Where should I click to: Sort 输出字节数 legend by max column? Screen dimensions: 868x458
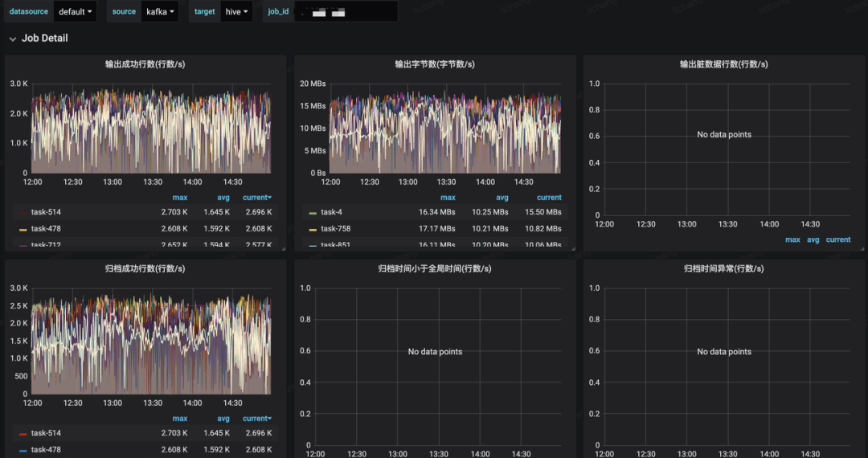(448, 198)
